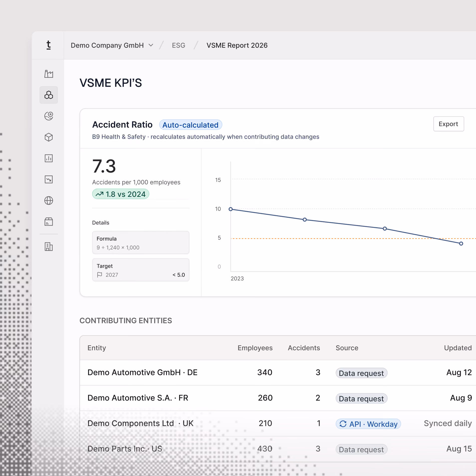The width and height of the screenshot is (476, 476).
Task: Click the Employees column header
Action: [255, 348]
